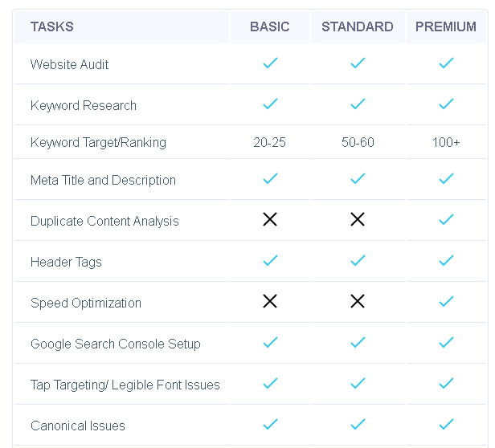
Task: Click Basic checkmark for Website Audit
Action: point(270,63)
